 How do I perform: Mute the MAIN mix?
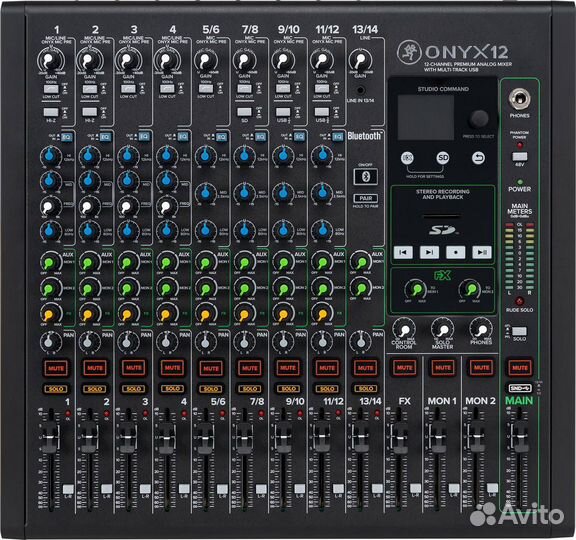point(520,368)
